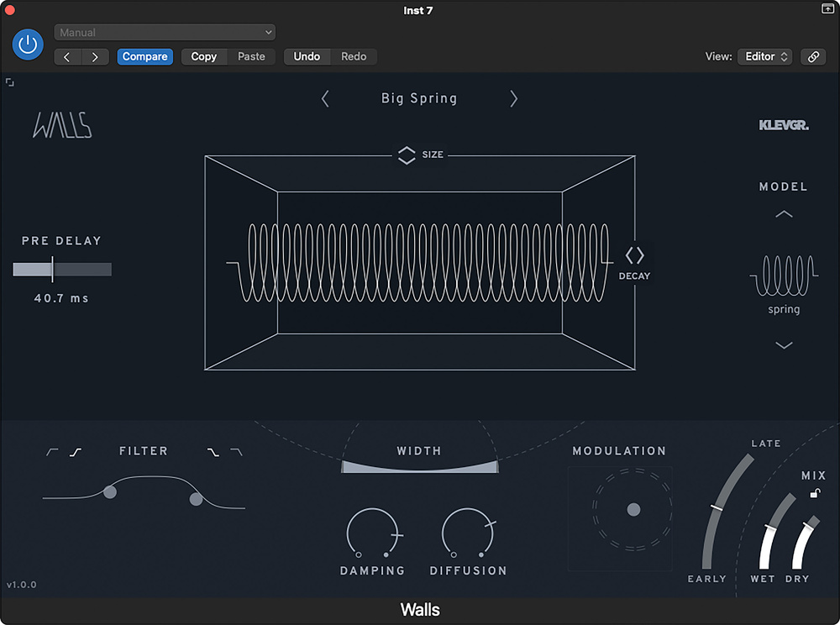Open the View Editor dropdown
Viewport: 840px width, 625px height.
click(764, 56)
